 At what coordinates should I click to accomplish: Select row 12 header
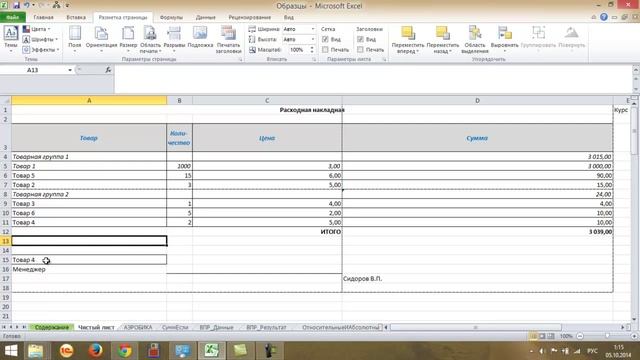[6, 231]
